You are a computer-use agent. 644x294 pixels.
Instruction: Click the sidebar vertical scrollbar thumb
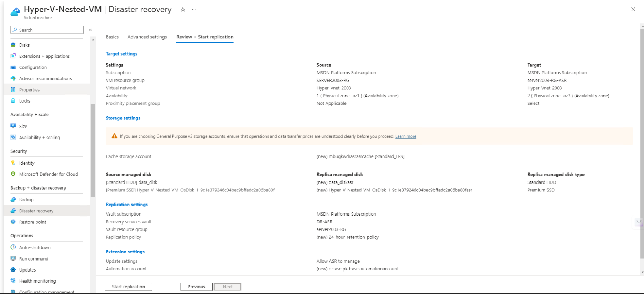pos(93,150)
